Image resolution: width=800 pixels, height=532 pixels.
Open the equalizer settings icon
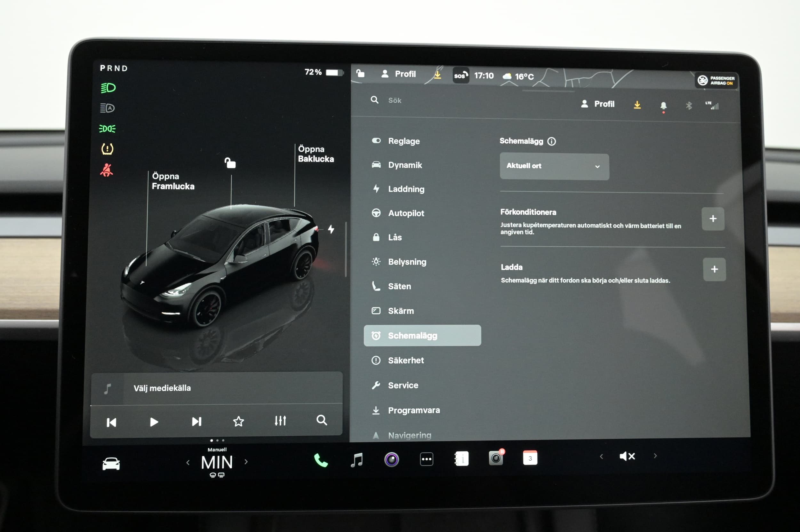280,421
